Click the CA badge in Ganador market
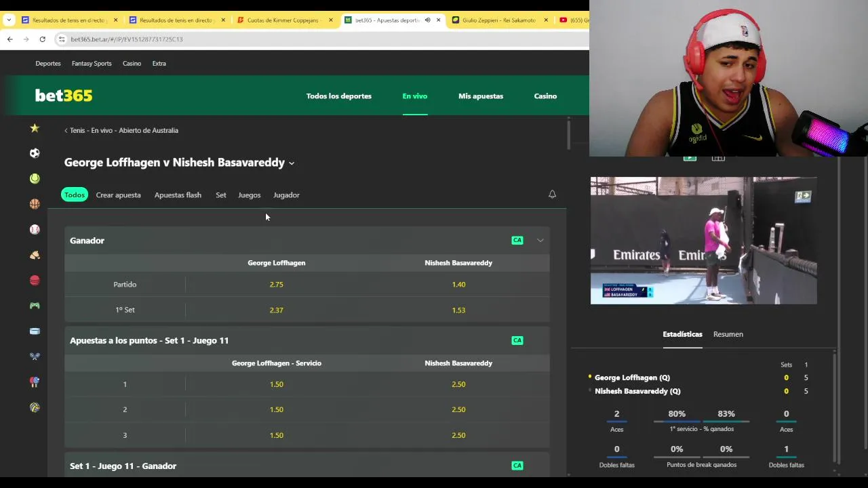Viewport: 868px width, 488px height. point(517,240)
